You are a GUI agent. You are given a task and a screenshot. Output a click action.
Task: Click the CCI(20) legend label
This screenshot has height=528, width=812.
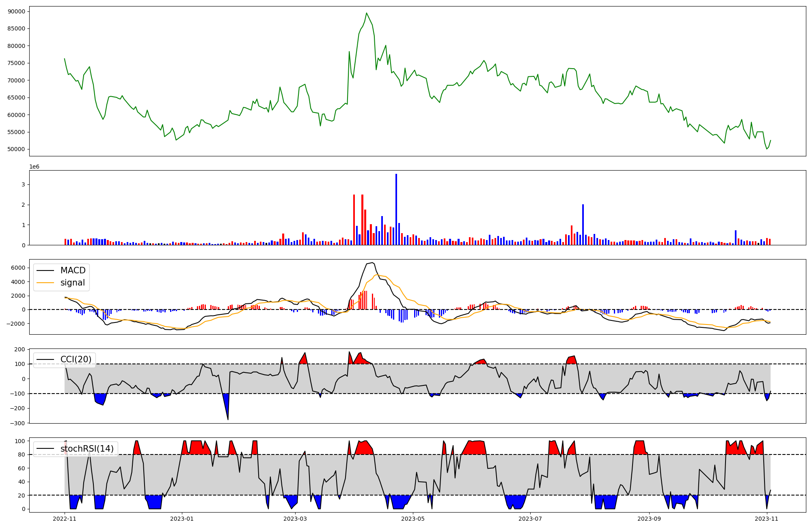pos(76,359)
